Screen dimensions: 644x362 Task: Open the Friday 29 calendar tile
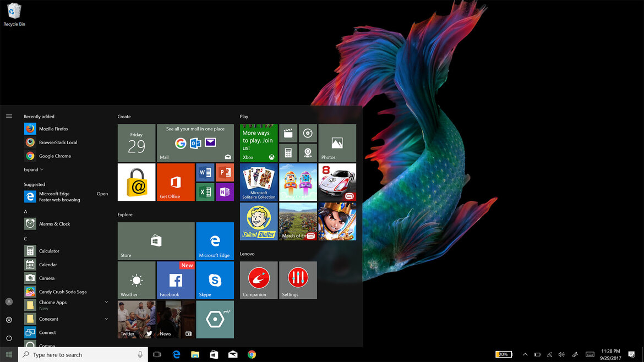(137, 143)
